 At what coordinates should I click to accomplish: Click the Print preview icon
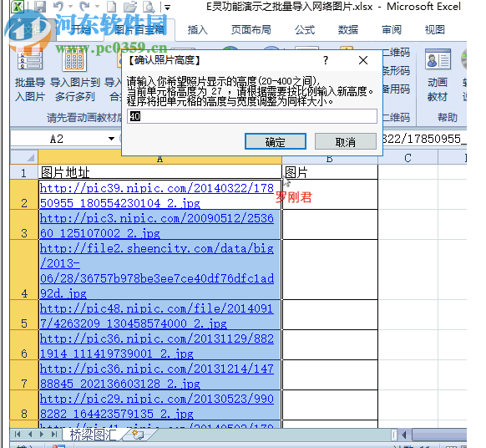[x=149, y=6]
